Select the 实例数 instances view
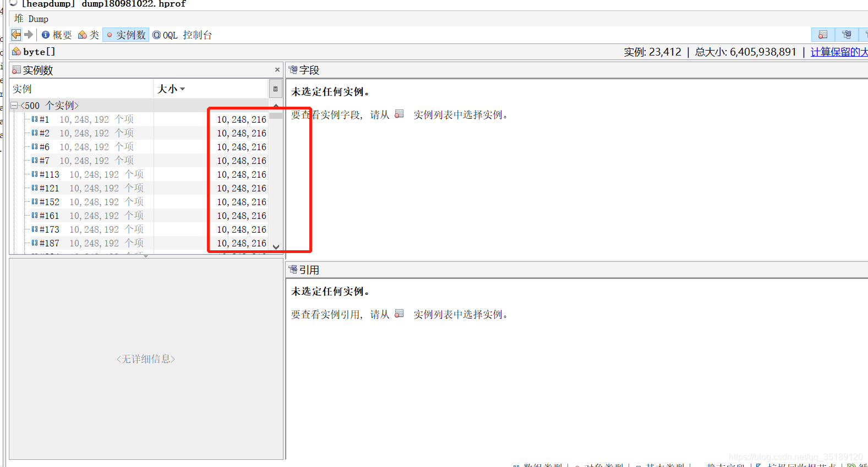The height and width of the screenshot is (467, 868). click(x=125, y=35)
